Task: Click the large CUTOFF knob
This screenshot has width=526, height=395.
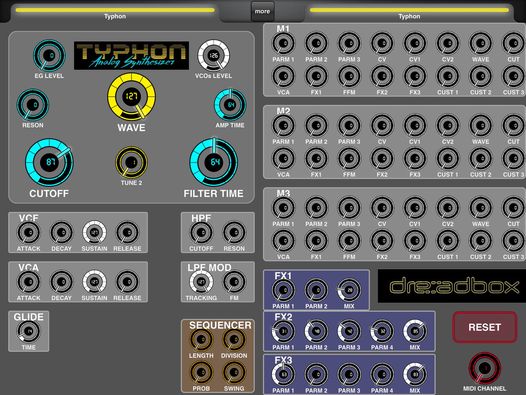Action: tap(49, 162)
